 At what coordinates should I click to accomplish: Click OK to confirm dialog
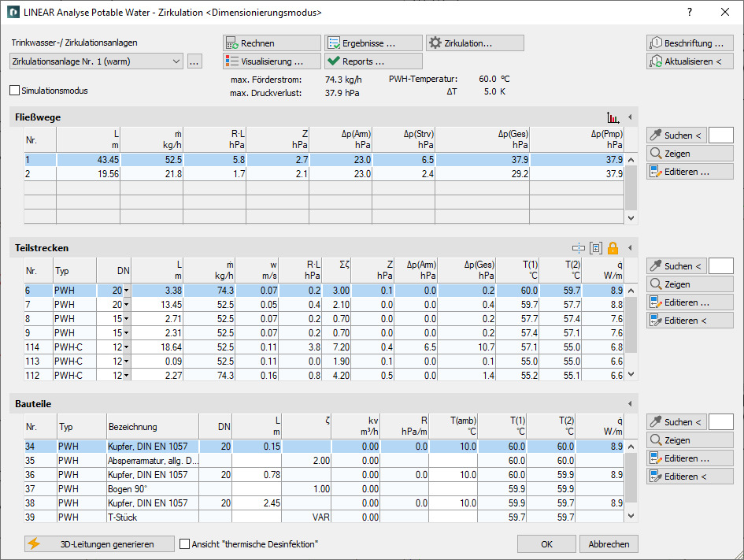(x=546, y=544)
